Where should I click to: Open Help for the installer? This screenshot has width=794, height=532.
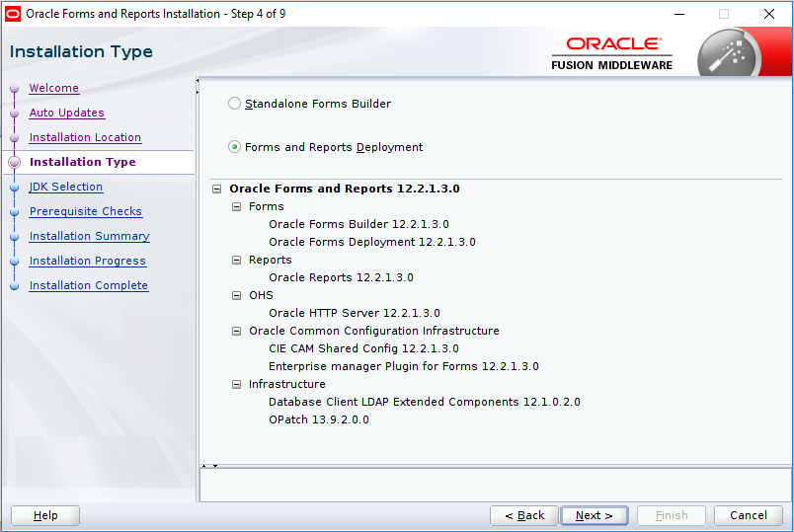tap(45, 515)
